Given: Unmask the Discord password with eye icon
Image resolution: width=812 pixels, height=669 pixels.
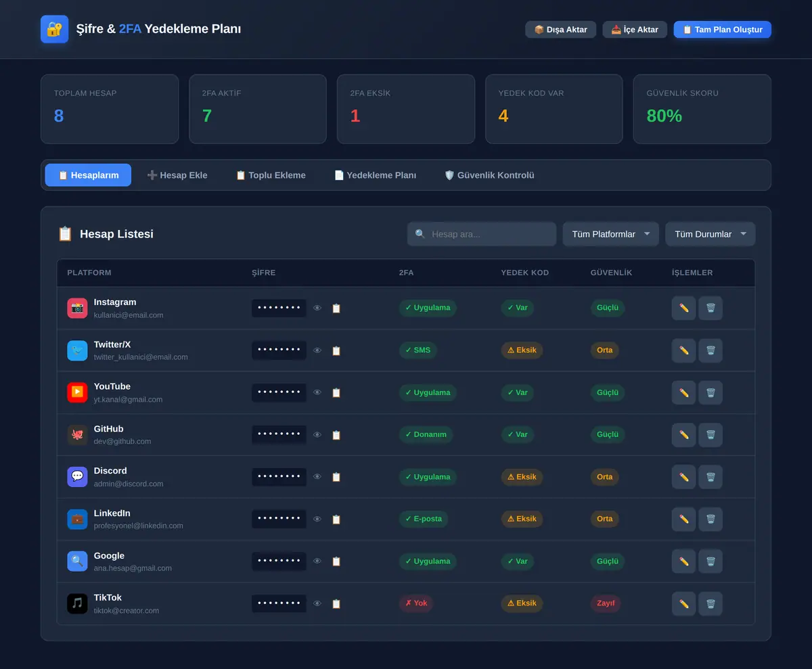Looking at the screenshot, I should click(x=317, y=477).
